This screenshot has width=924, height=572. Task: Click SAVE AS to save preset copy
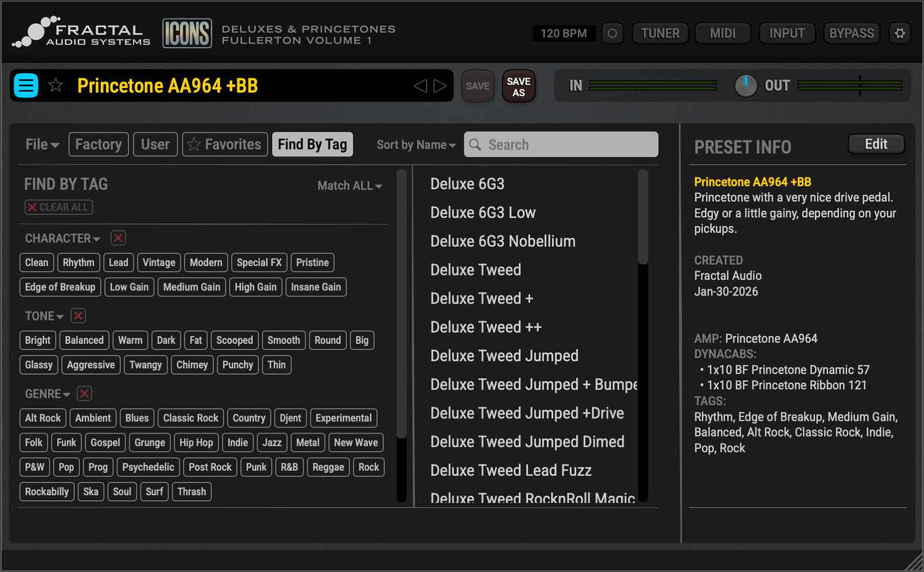tap(518, 86)
